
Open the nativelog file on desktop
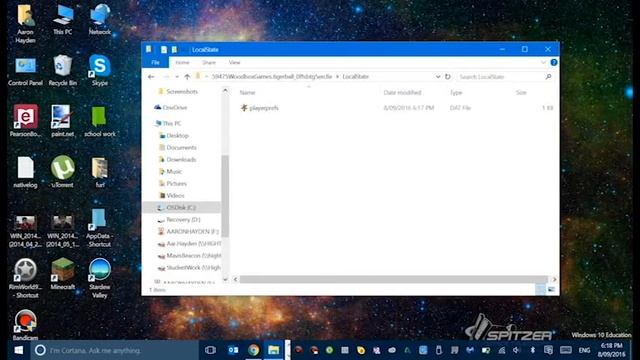click(x=25, y=172)
